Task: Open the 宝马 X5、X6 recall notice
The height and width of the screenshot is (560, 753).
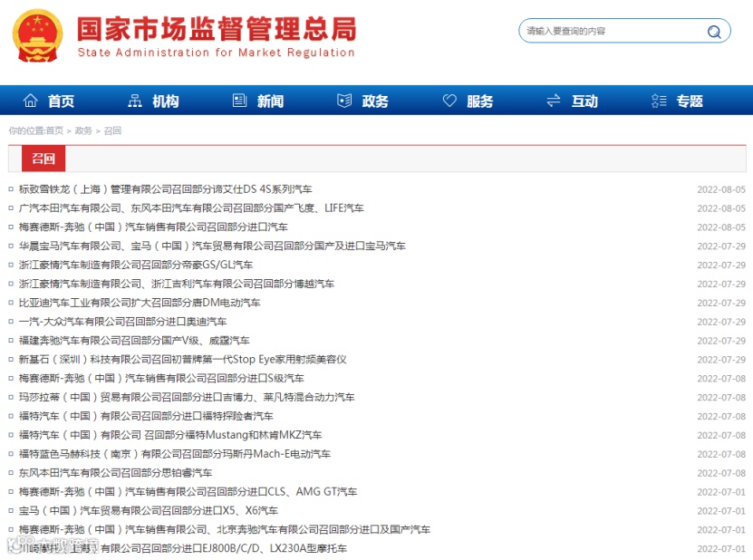Action: click(149, 510)
